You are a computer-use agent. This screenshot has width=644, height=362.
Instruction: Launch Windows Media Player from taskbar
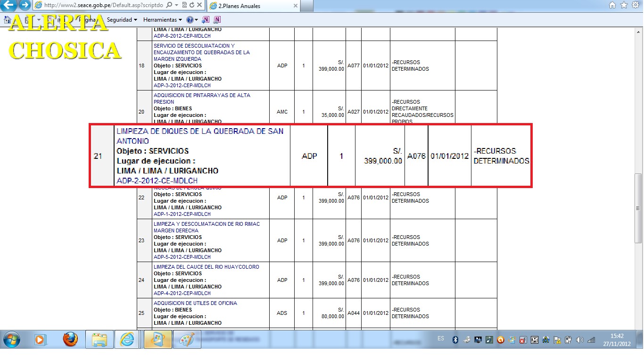[x=41, y=339]
